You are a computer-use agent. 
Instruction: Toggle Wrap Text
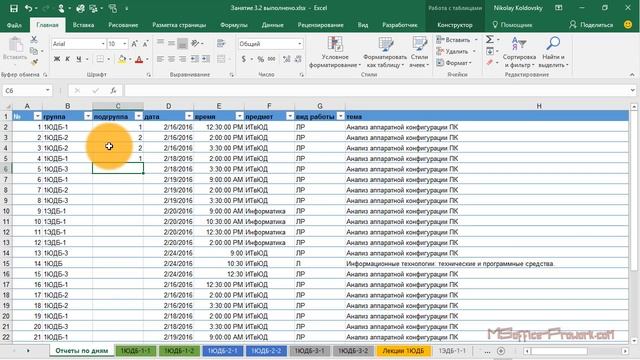(x=221, y=43)
